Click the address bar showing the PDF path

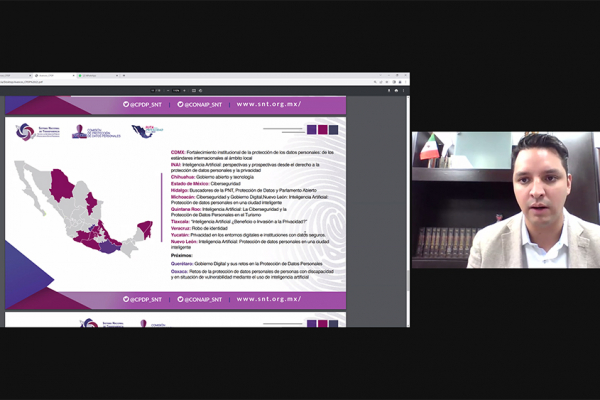(184, 82)
